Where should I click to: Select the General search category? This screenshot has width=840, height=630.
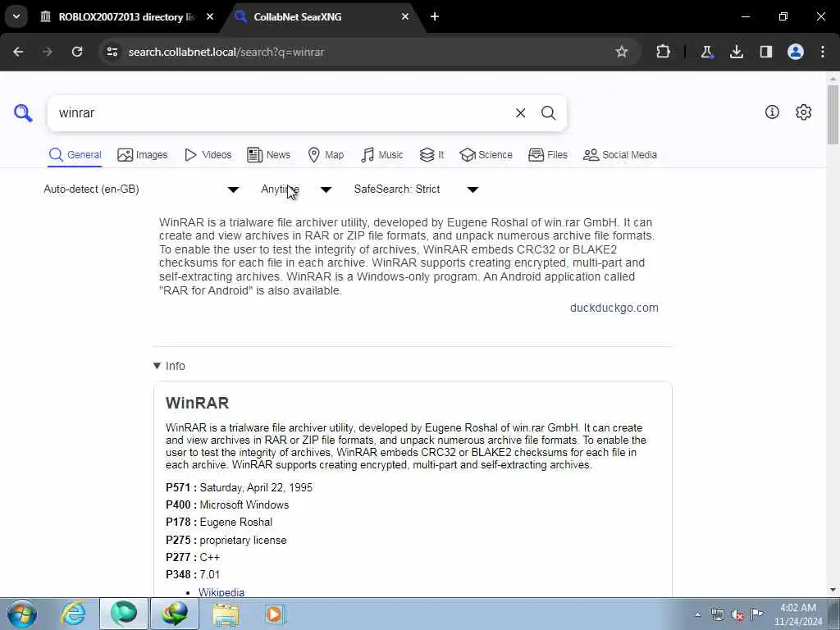pos(75,155)
